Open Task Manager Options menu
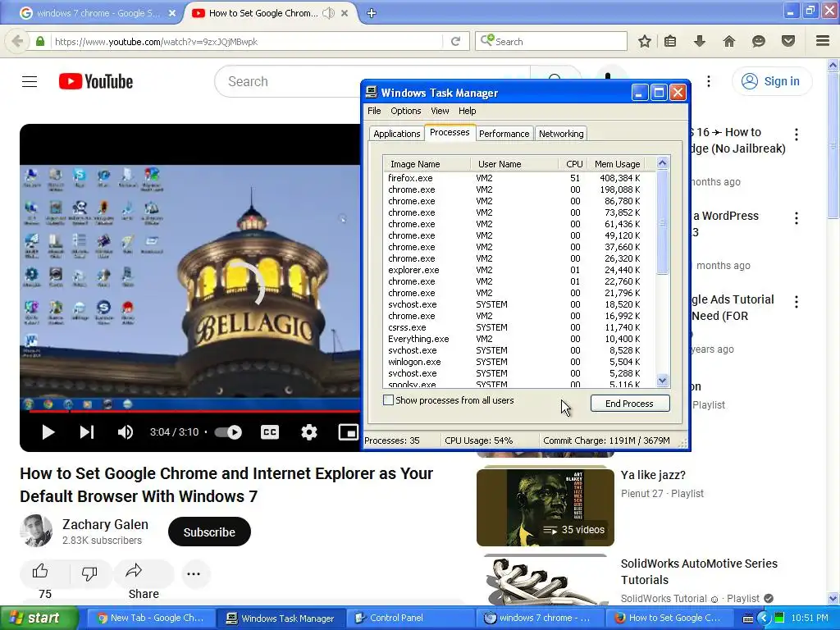840x630 pixels. (405, 111)
